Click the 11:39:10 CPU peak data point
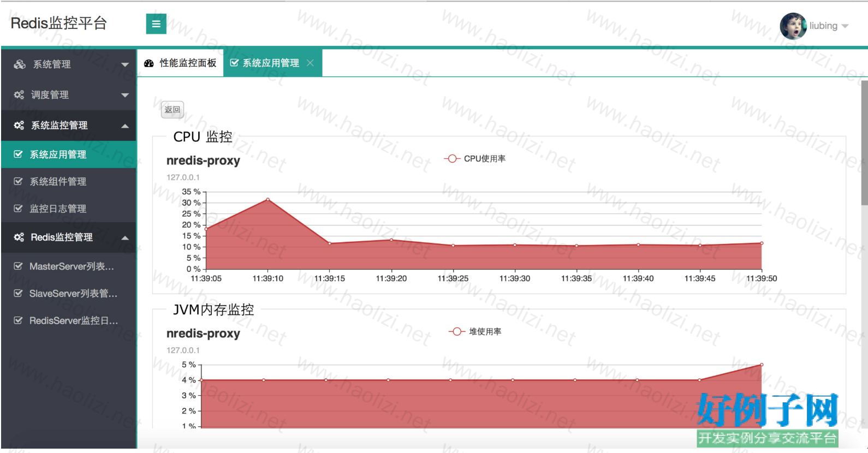Screen dimensions: 868x453 coord(267,200)
